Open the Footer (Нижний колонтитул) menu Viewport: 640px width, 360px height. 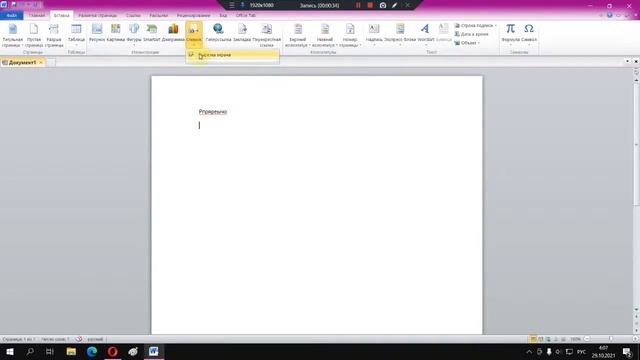pyautogui.click(x=325, y=36)
